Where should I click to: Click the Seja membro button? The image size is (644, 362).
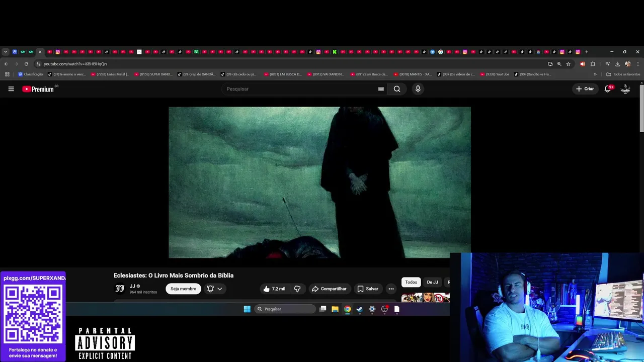pyautogui.click(x=183, y=289)
